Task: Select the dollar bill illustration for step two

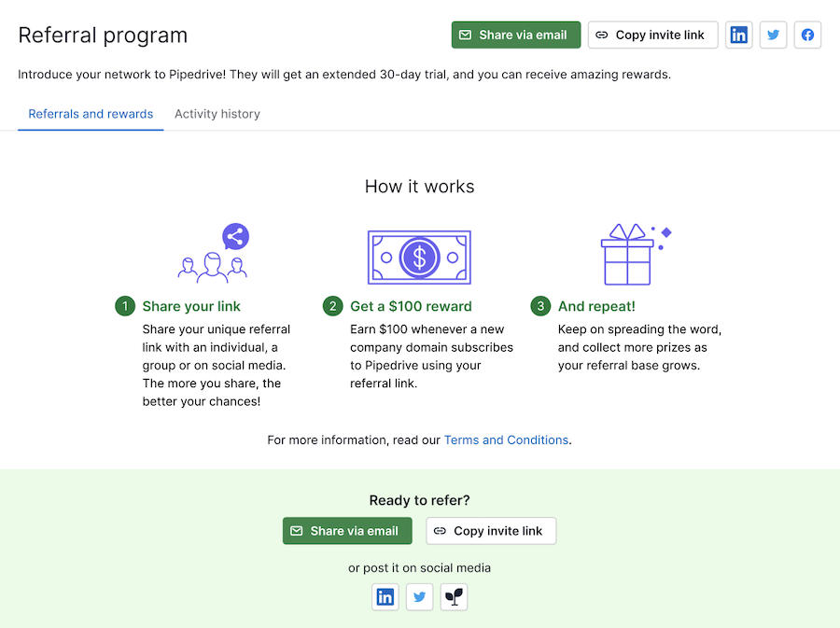Action: [x=419, y=256]
